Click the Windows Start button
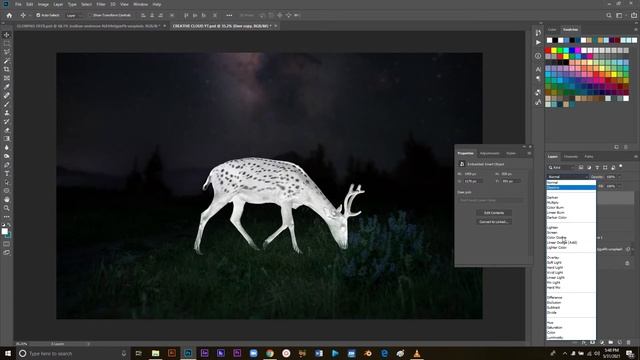Screen dimensions: 640x360 8,353
